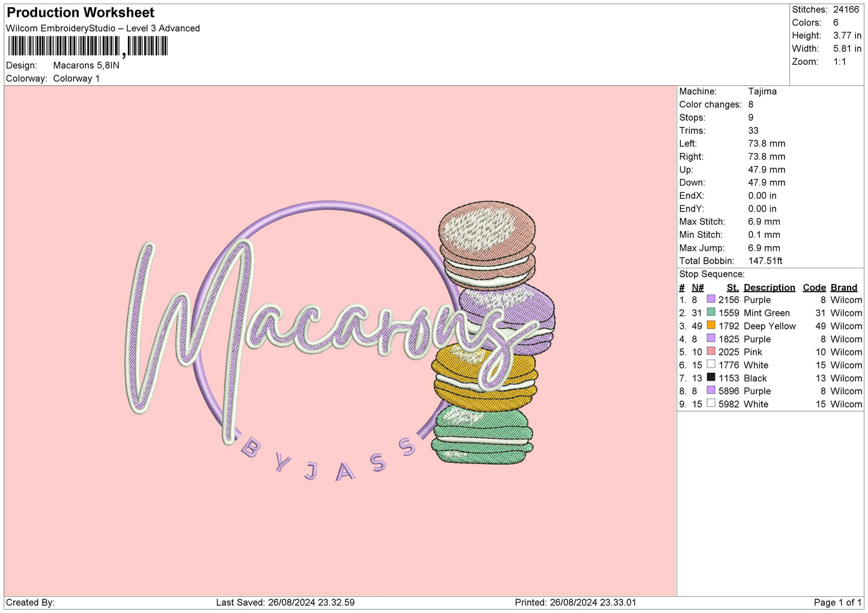Image resolution: width=868 pixels, height=613 pixels.
Task: Click 'Wilcom EmbroideryStudio – Level 3 Advanced' text
Action: pyautogui.click(x=103, y=28)
